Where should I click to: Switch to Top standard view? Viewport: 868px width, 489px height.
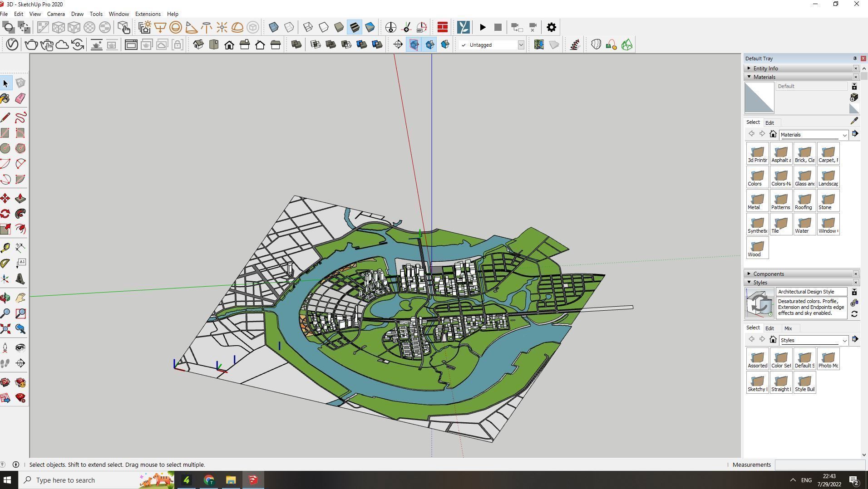214,44
